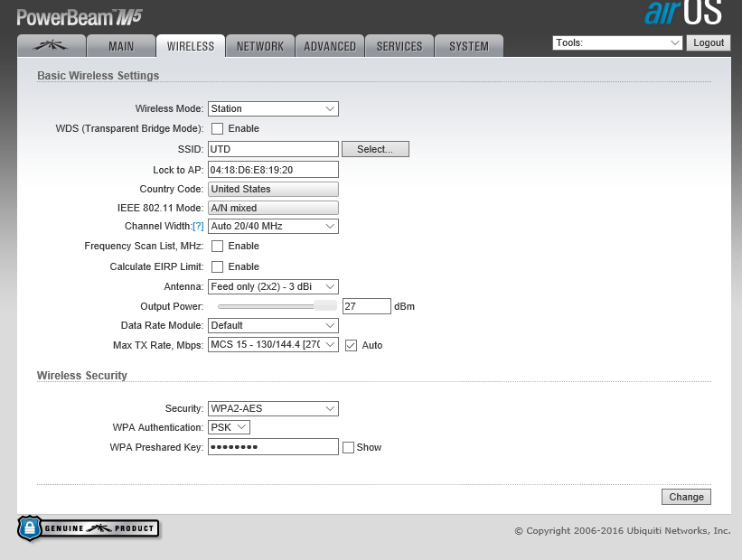Image resolution: width=742 pixels, height=560 pixels.
Task: Enable WDS Transparent Bridge Mode checkbox
Action: pos(217,129)
